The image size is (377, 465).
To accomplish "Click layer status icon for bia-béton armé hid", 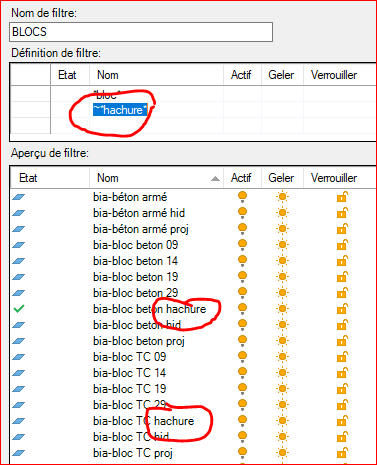I will 19,213.
